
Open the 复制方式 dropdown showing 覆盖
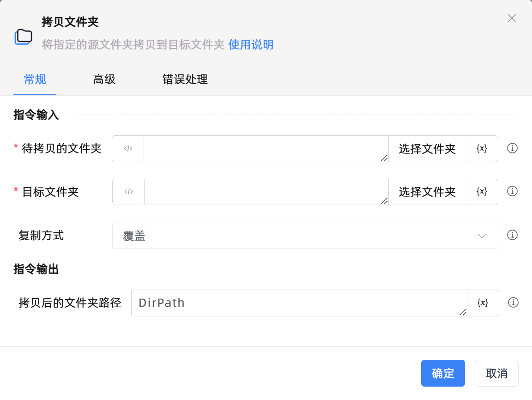click(x=305, y=236)
